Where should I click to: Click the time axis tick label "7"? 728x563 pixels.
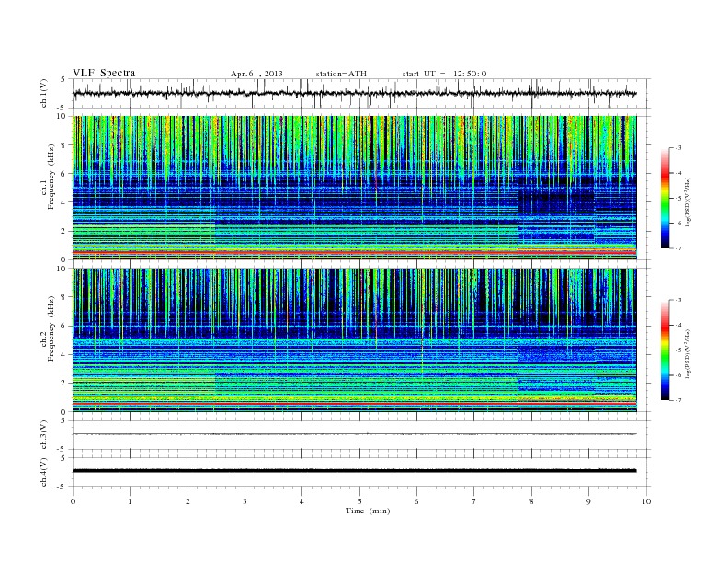474,501
